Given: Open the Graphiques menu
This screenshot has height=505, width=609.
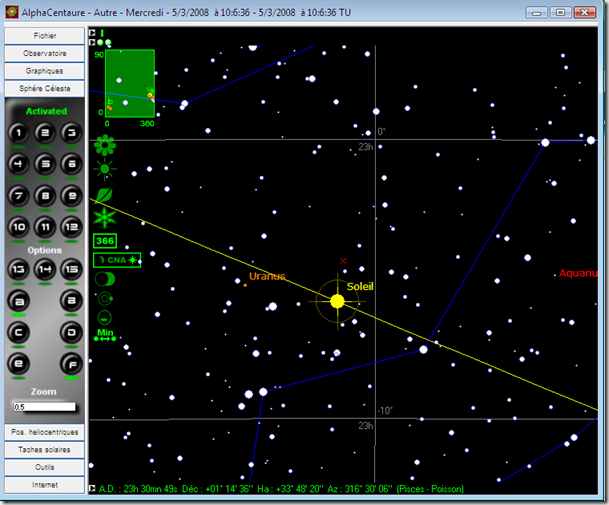Looking at the screenshot, I should [45, 71].
